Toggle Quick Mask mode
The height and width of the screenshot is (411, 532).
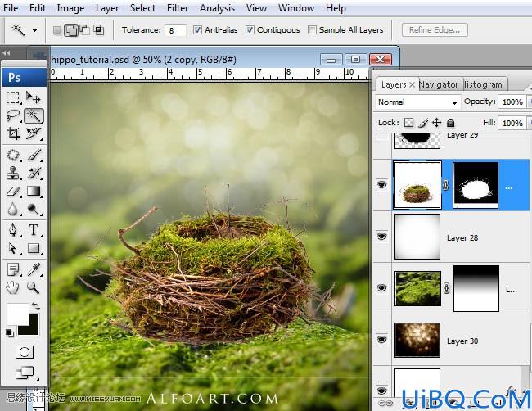coord(25,352)
